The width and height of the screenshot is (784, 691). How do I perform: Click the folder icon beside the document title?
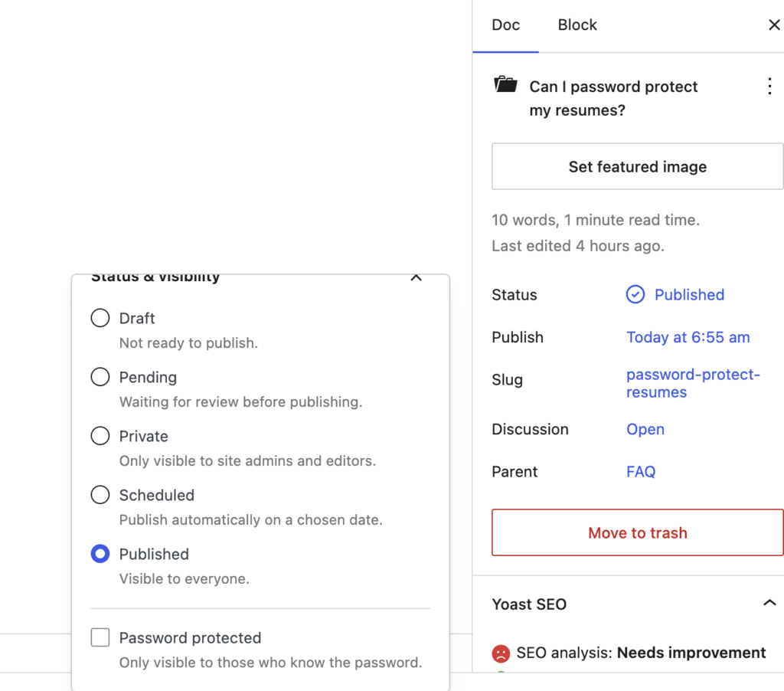(505, 84)
